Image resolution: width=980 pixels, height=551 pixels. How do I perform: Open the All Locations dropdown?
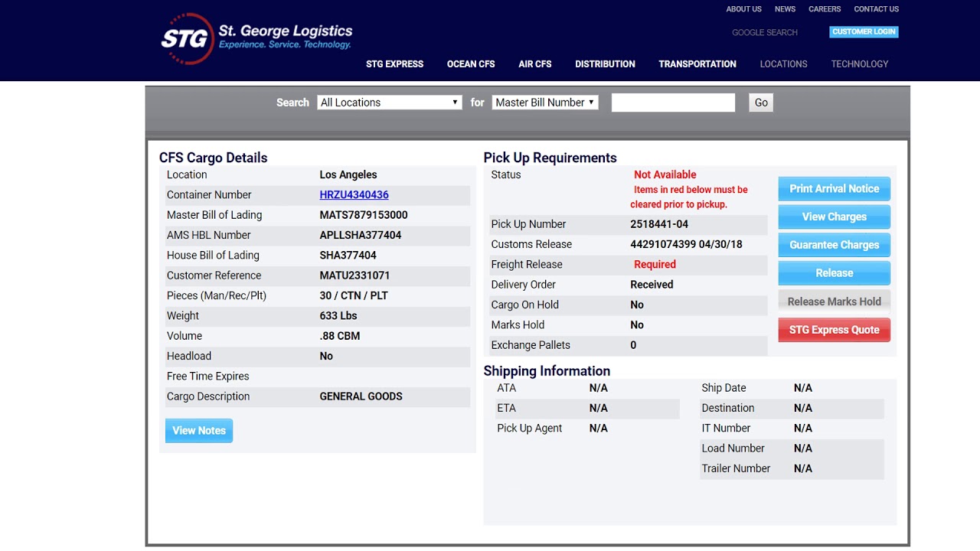[390, 103]
